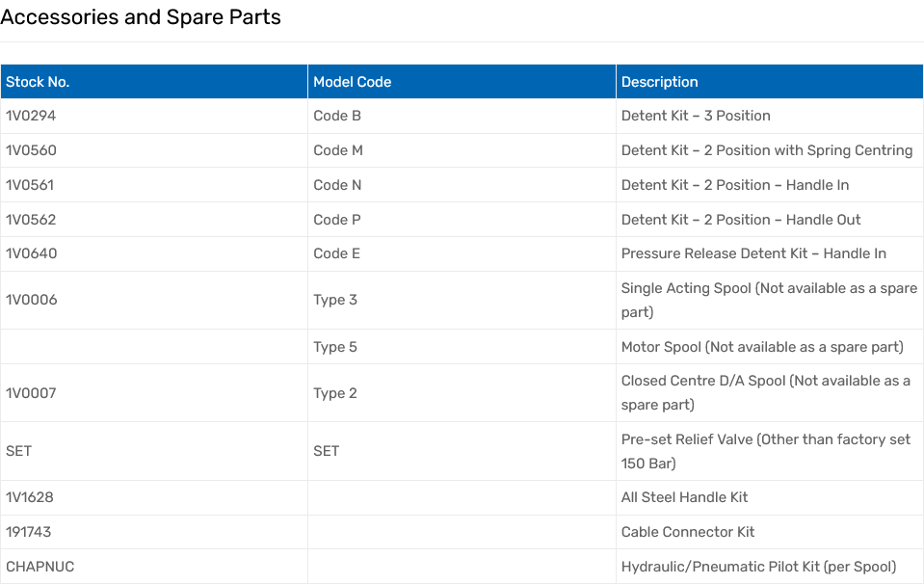Click the All Steel Handle Kit row
This screenshot has width=924, height=584.
coord(684,497)
